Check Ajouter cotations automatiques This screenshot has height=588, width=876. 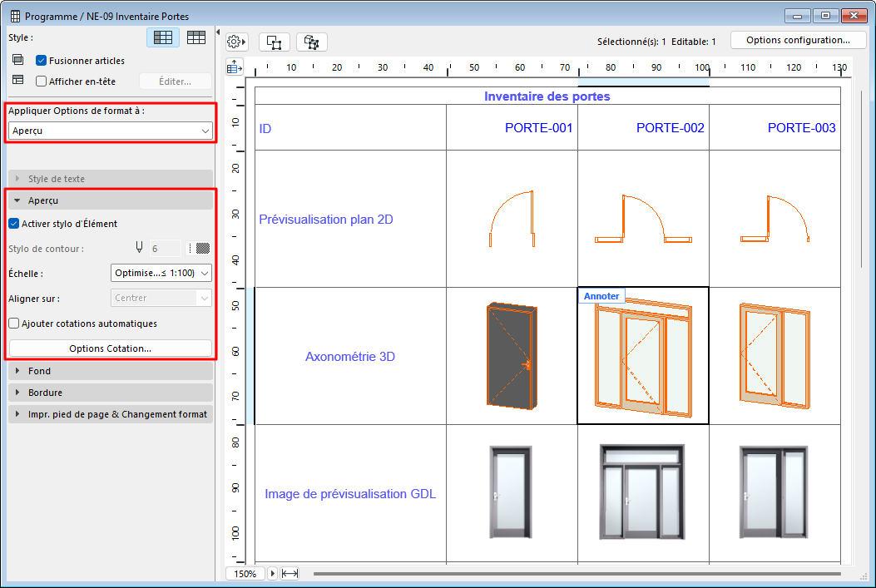[x=14, y=324]
